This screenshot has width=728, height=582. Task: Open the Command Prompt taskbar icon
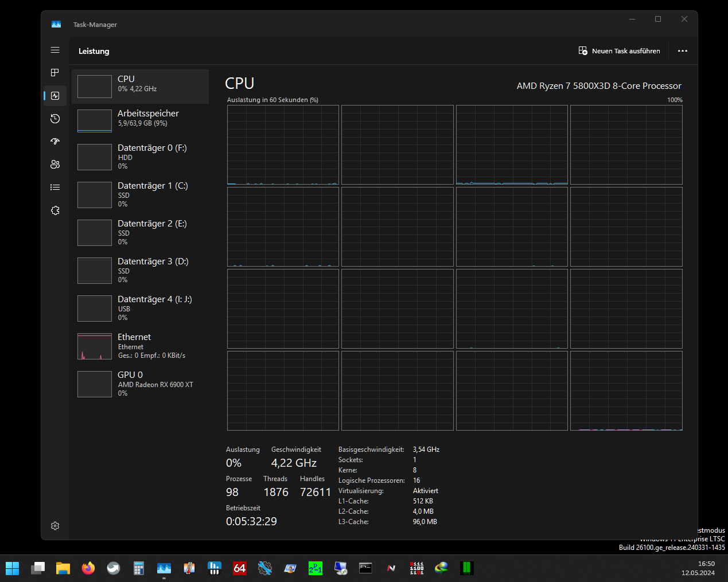coord(366,568)
